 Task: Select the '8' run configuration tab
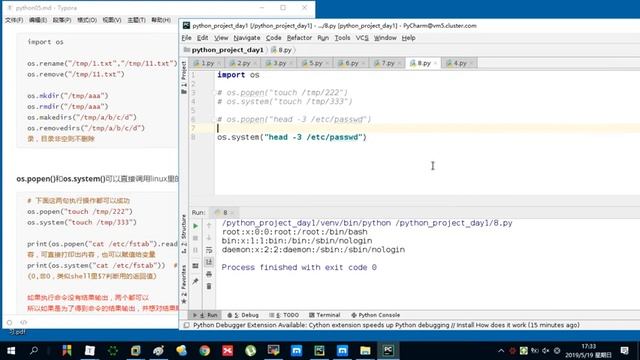(224, 213)
